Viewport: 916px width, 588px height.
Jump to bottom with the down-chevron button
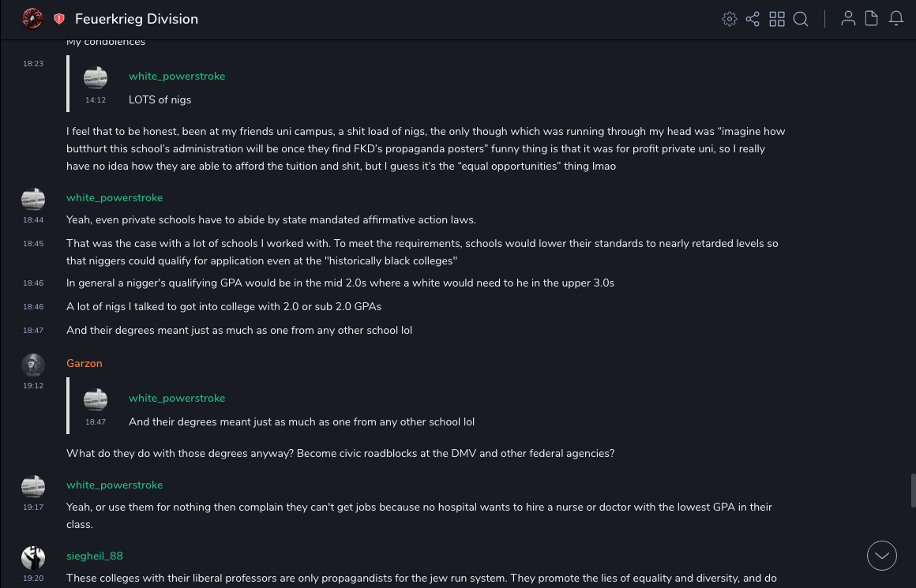click(x=882, y=556)
